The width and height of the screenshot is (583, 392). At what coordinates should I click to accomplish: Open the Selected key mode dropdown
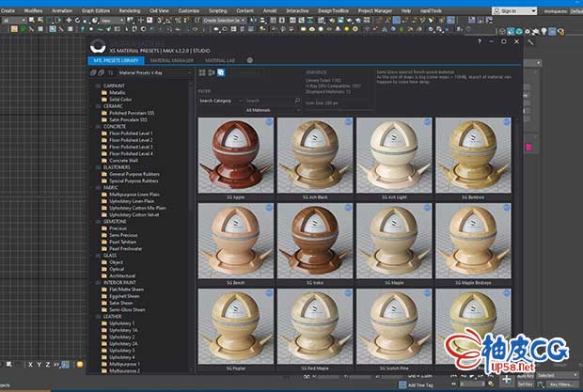[558, 375]
